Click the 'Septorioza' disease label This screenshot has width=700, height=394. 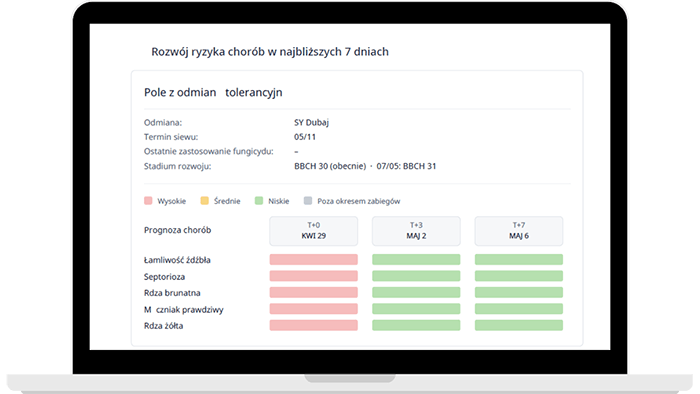tap(164, 277)
